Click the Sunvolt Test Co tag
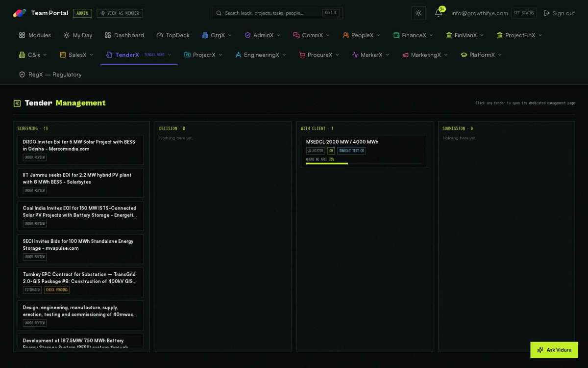Image resolution: width=588 pixels, height=368 pixels. point(351,151)
